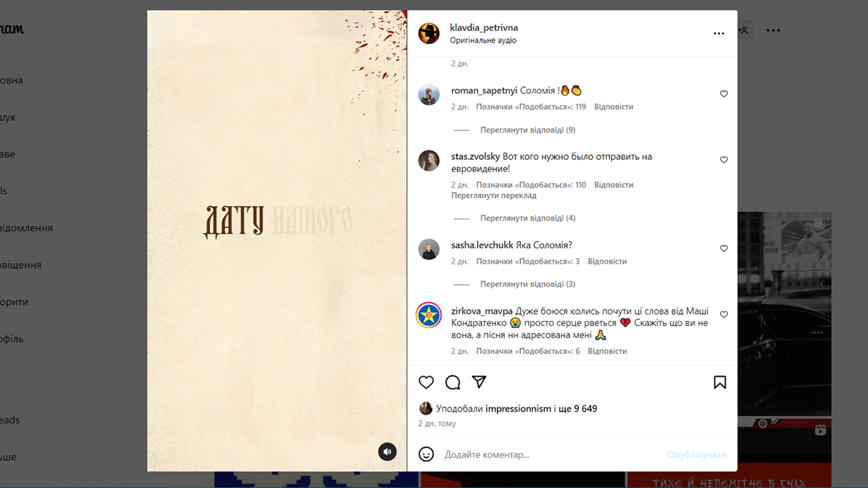Screen dimensions: 868x488
Task: Click the Опублікувати post button
Action: point(697,455)
